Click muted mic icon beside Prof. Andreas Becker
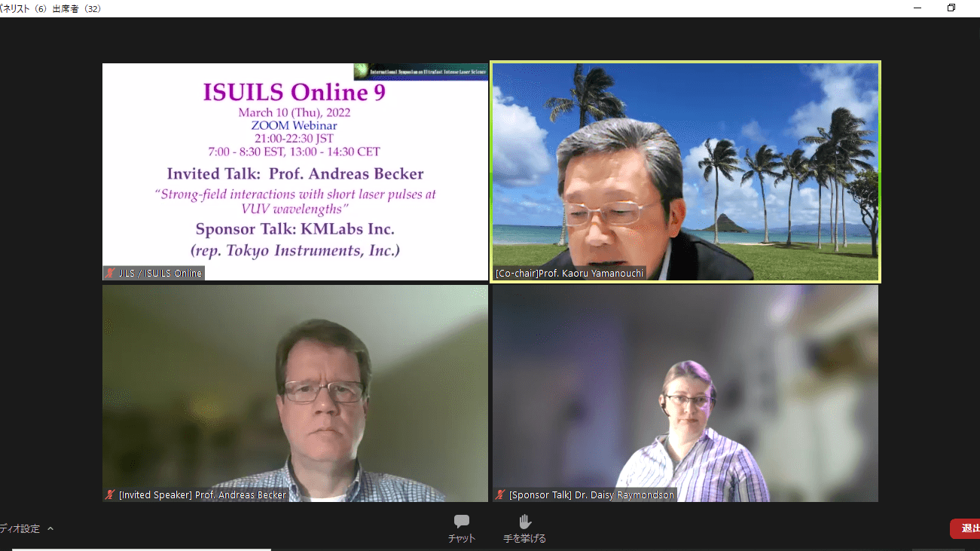This screenshot has height=551, width=980. (111, 494)
